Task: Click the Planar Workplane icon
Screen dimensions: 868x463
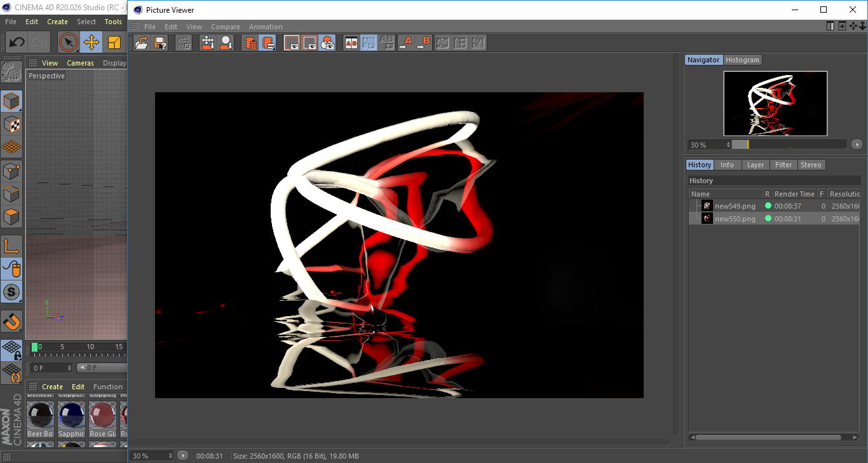Action: point(11,373)
